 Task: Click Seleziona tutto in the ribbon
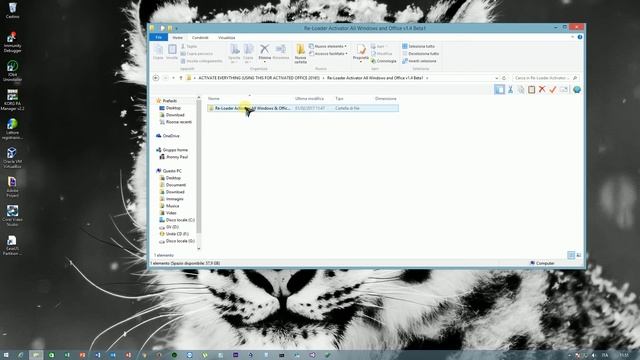tap(418, 46)
